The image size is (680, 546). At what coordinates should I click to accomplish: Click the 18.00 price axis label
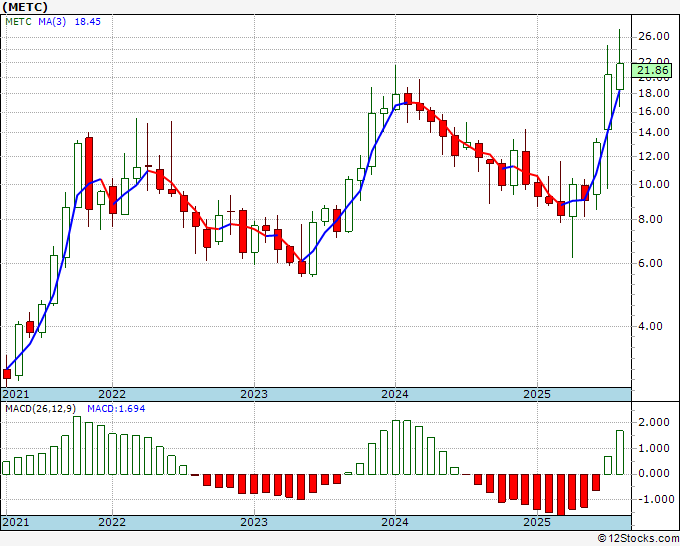654,93
